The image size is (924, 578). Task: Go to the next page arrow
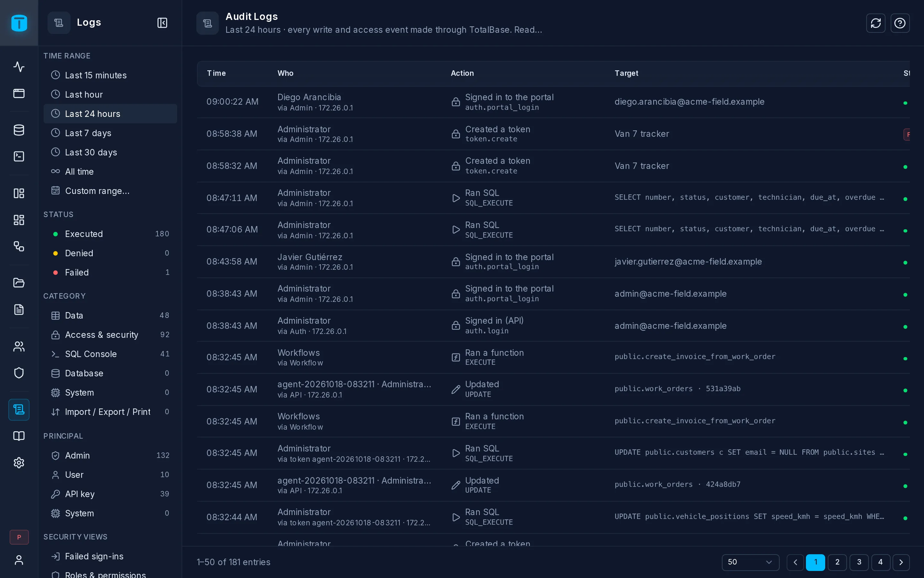(x=901, y=562)
